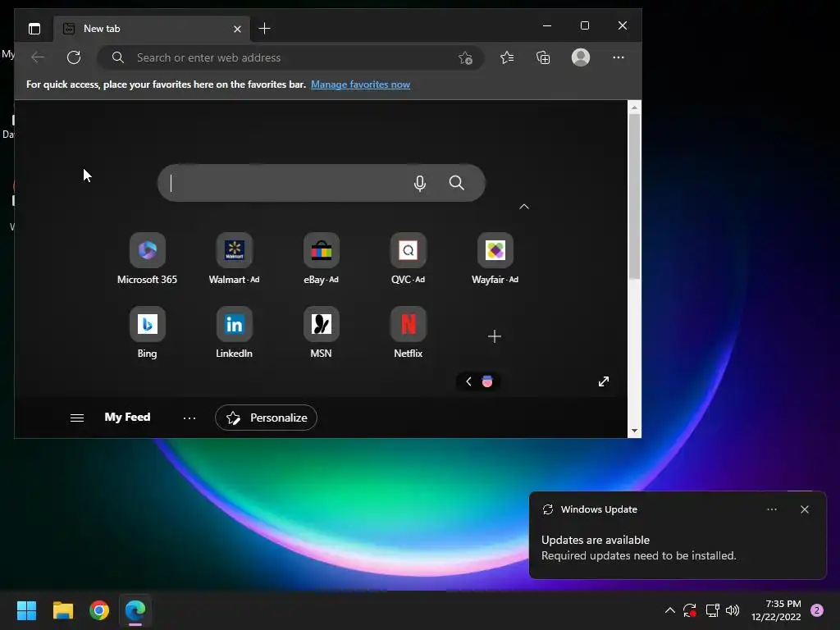Open the profile avatar menu
The width and height of the screenshot is (840, 630).
[x=581, y=57]
